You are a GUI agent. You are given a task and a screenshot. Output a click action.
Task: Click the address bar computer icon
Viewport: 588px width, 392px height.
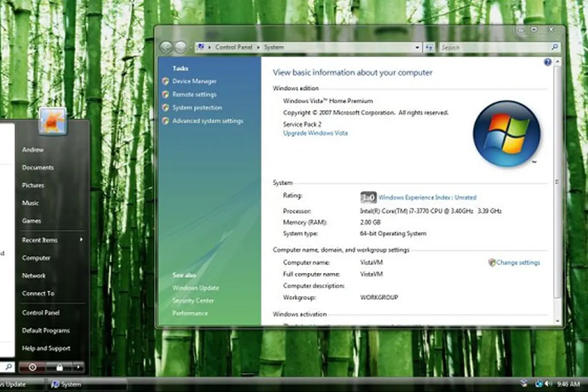click(x=200, y=47)
